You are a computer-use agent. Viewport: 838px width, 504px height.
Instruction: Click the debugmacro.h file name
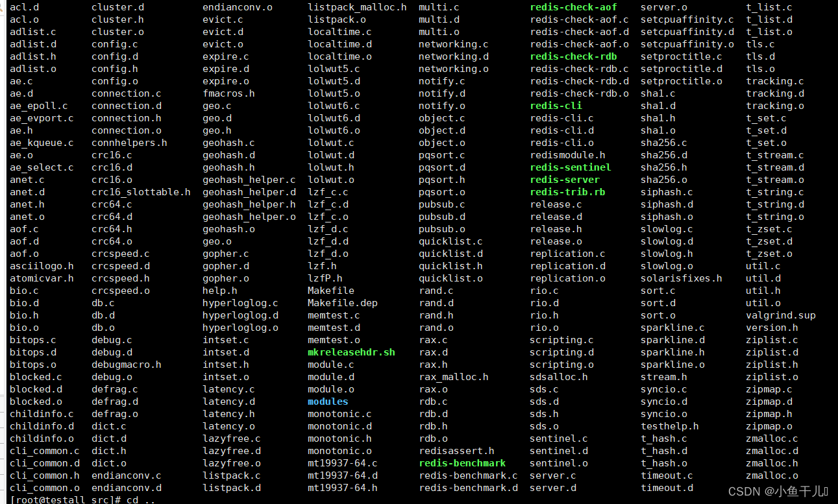[127, 365]
